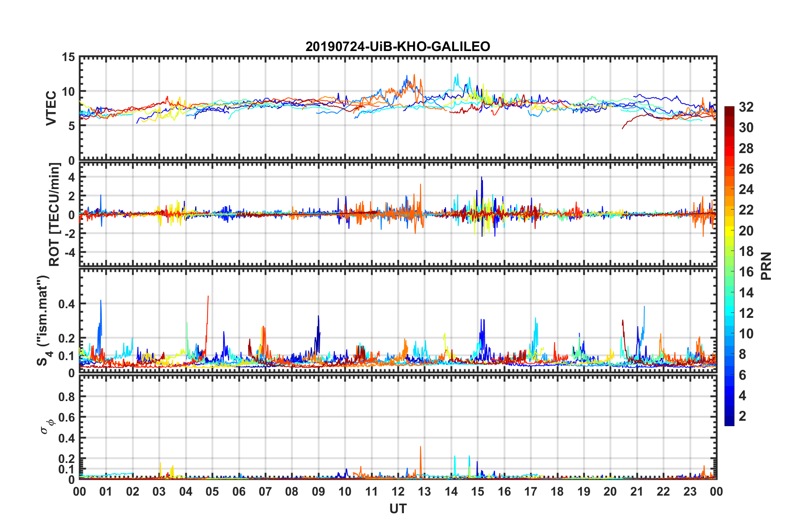796x532 pixels.
Task: Click the PRN colorbar
Action: [729, 266]
